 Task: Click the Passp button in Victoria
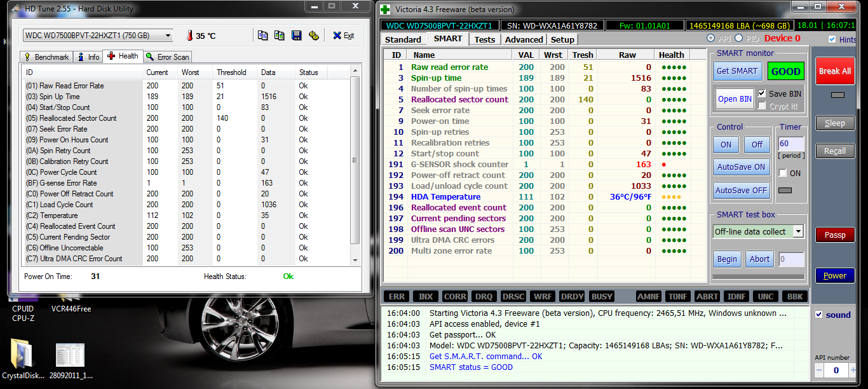[835, 235]
